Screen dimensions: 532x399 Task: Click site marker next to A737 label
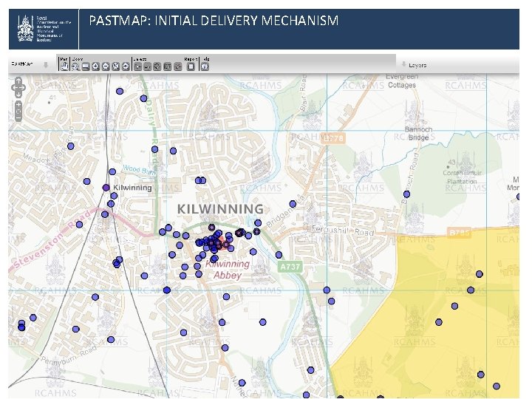click(279, 254)
